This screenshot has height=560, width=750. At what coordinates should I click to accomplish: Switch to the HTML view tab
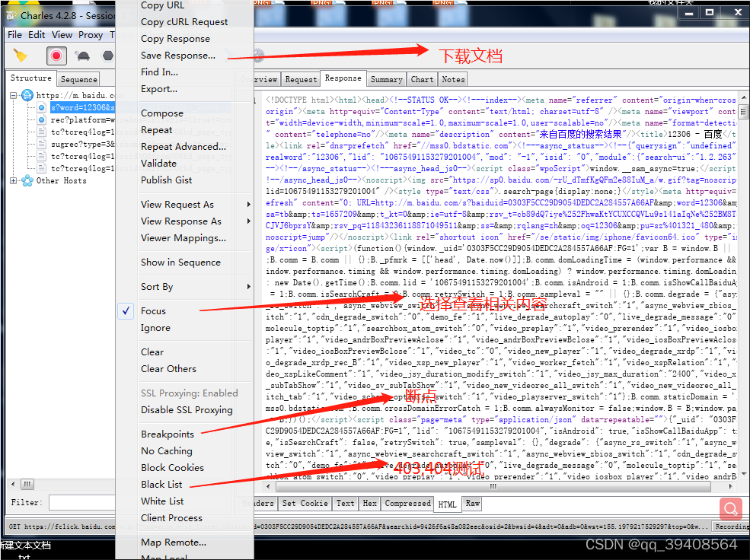447,504
